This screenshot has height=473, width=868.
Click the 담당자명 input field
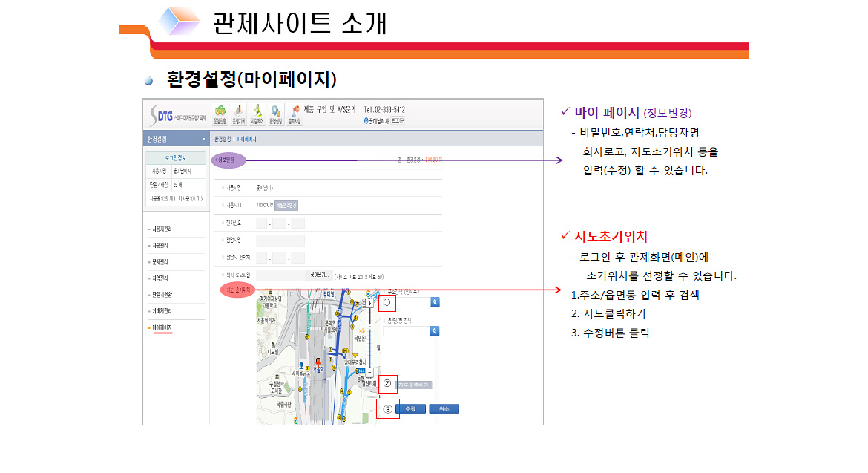(280, 241)
